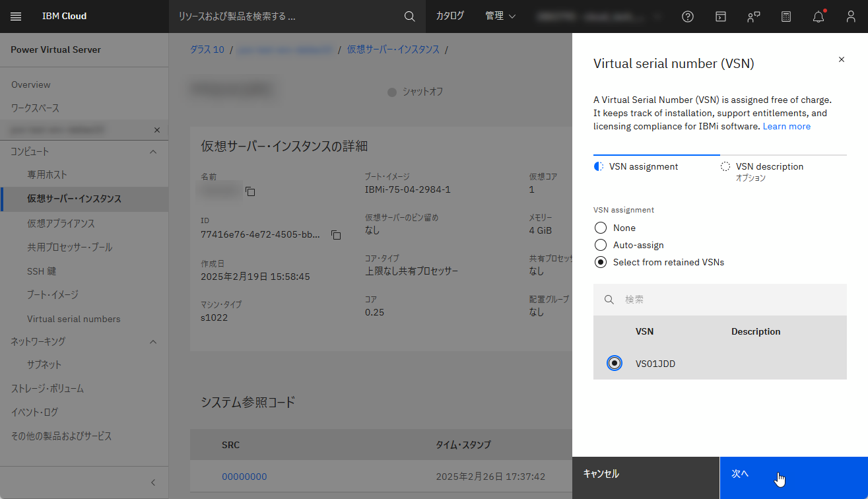Copy the instance ID with copy icon
The height and width of the screenshot is (499, 868).
[x=336, y=234]
